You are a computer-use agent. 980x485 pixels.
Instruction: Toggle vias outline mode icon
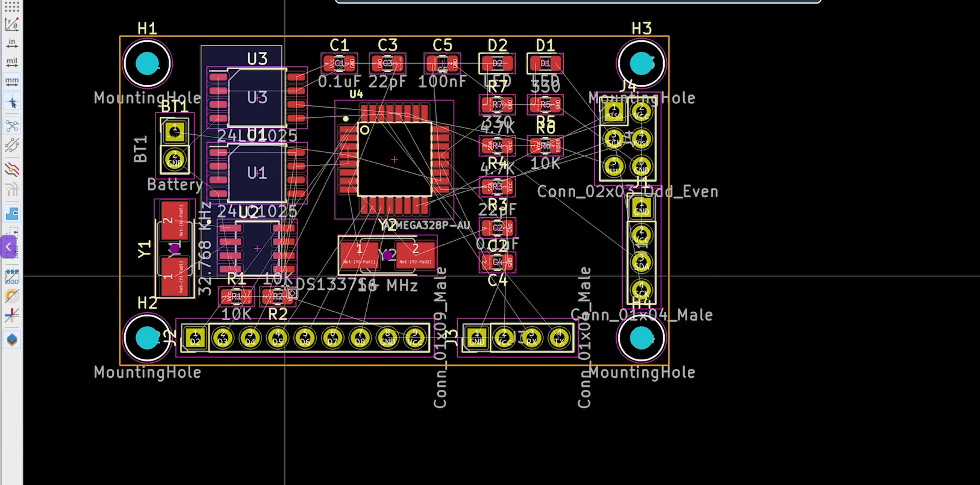tap(11, 296)
